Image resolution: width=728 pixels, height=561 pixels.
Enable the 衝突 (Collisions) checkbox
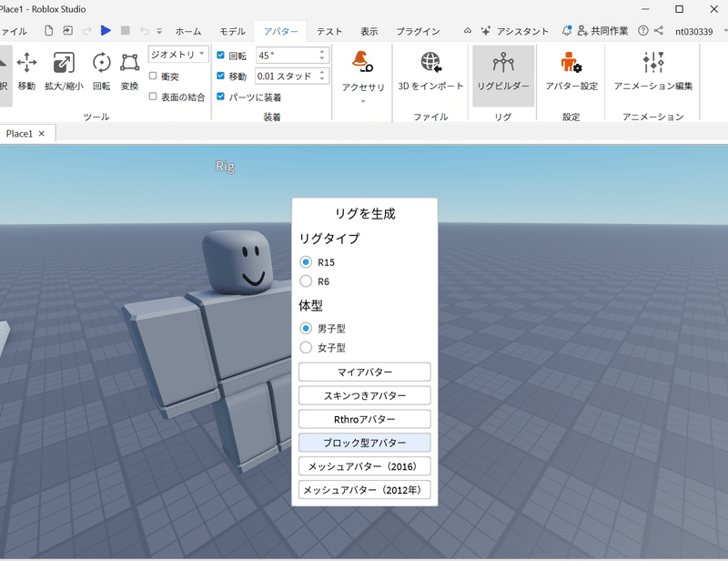click(153, 76)
